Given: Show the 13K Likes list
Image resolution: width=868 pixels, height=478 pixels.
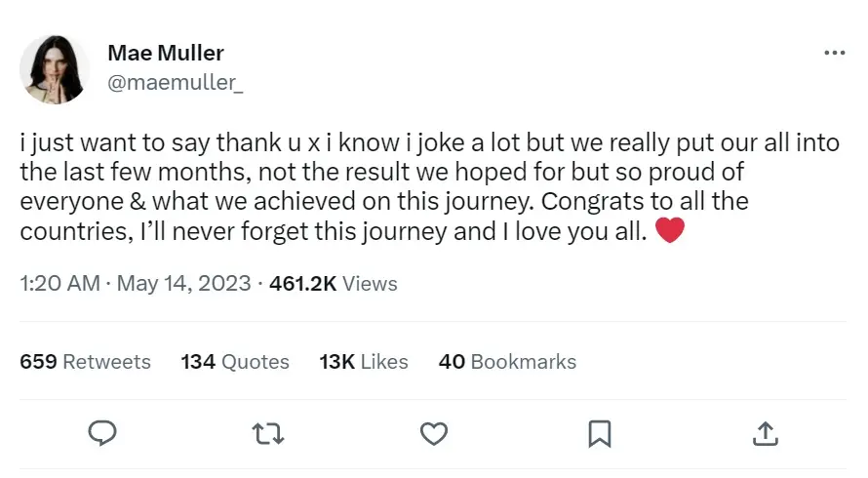Looking at the screenshot, I should (364, 362).
